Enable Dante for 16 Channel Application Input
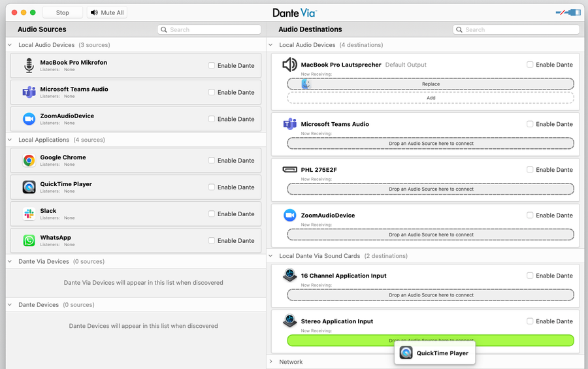Viewport: 588px width, 369px height. tap(530, 275)
